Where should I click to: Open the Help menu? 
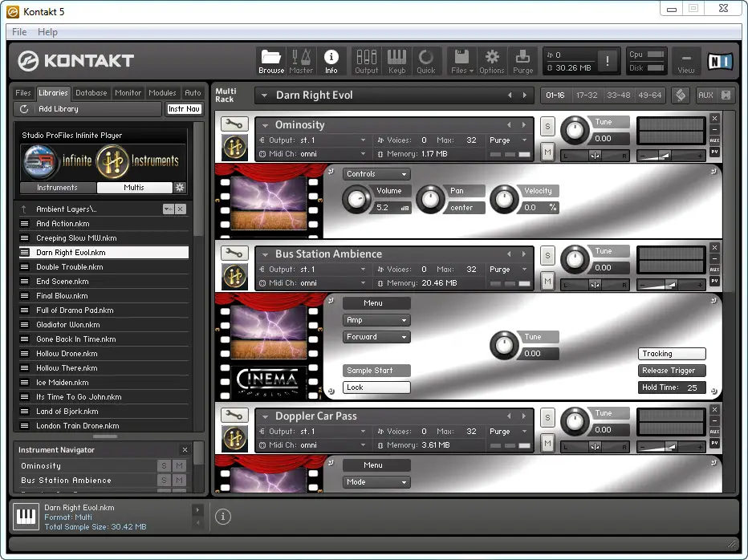47,32
